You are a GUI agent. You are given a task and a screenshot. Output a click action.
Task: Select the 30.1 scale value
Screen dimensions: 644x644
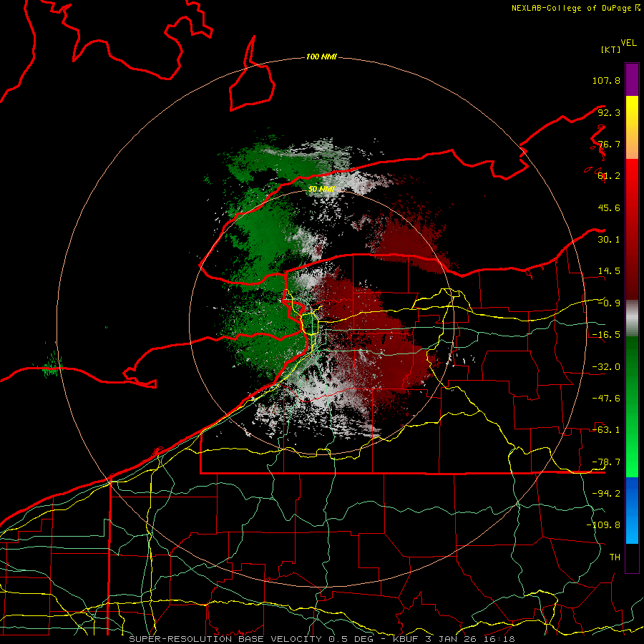[x=609, y=240]
